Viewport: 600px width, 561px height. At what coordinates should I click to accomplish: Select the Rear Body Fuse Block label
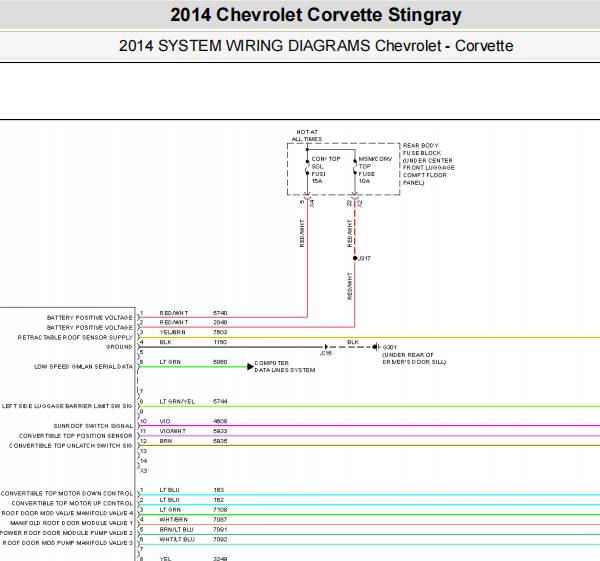pyautogui.click(x=429, y=164)
